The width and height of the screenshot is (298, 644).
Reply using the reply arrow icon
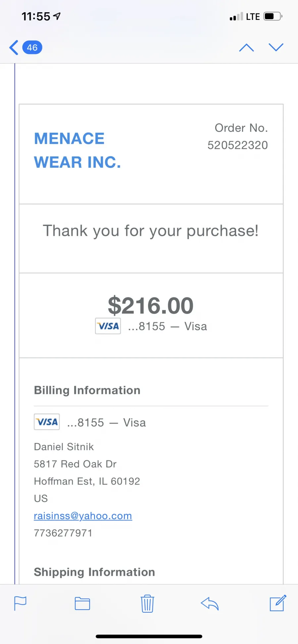point(210,604)
